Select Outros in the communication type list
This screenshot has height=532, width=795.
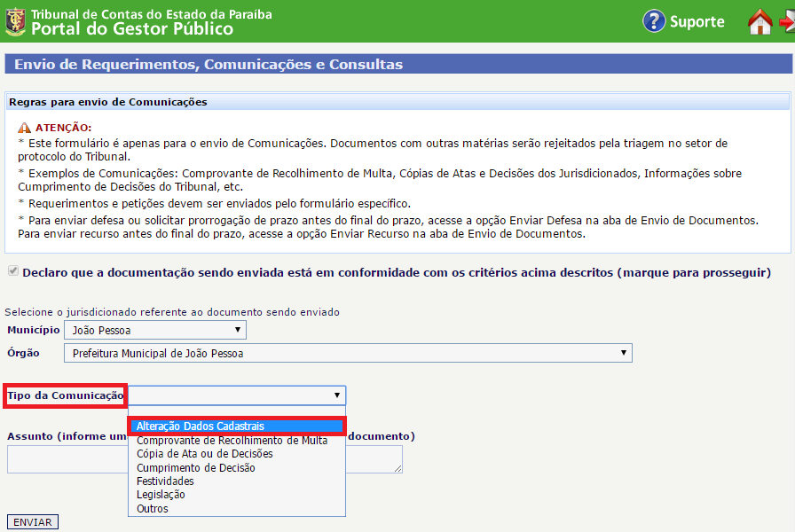tap(152, 509)
